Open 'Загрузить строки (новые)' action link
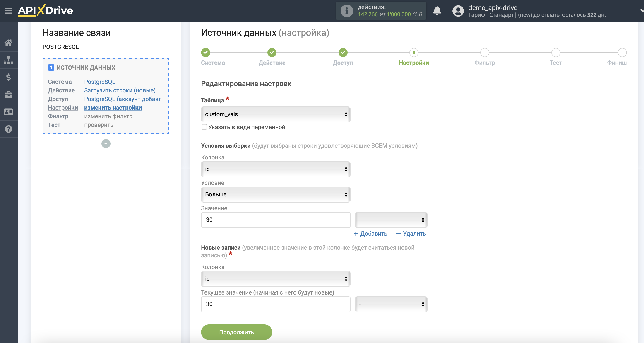 point(120,90)
